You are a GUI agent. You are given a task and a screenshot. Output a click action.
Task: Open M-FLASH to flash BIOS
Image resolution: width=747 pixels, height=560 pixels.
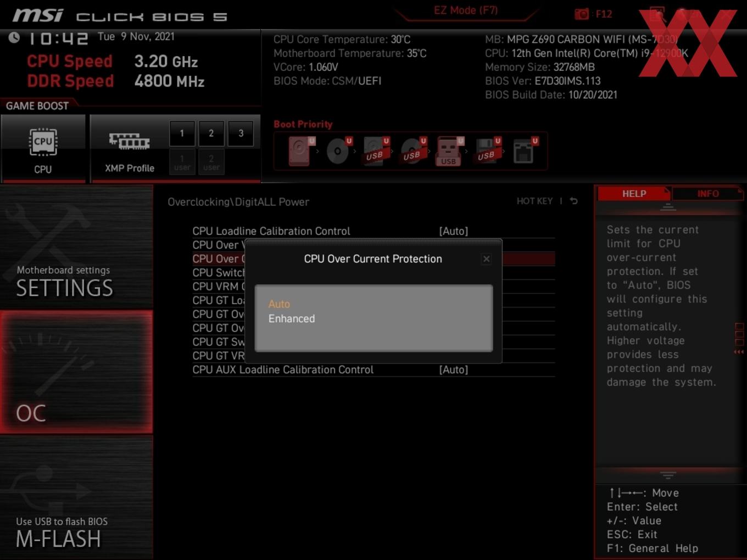click(76, 497)
